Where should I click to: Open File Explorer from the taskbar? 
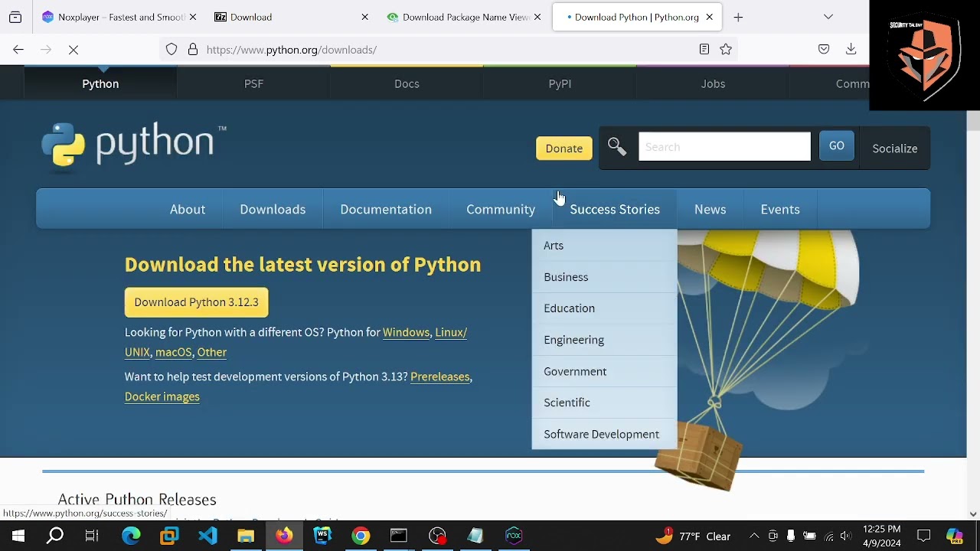[246, 536]
